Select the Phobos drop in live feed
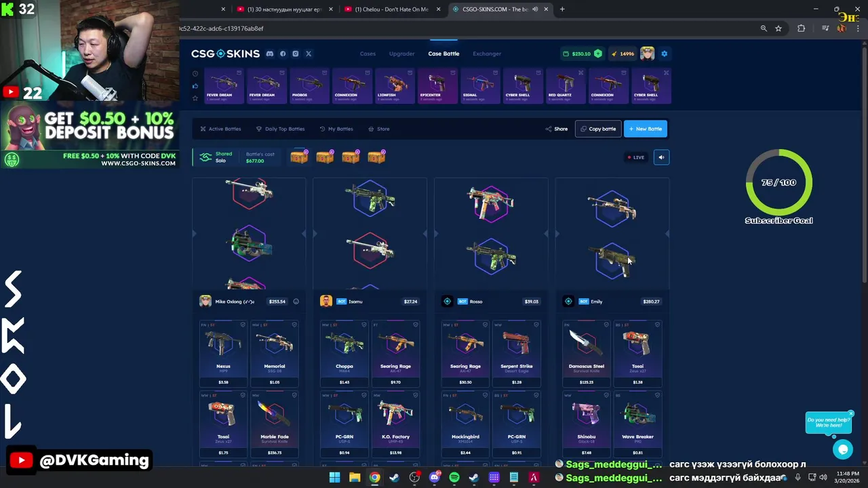 (309, 86)
